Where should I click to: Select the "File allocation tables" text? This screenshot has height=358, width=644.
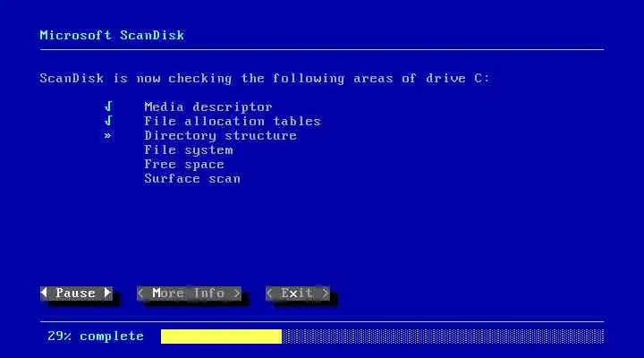pos(233,121)
